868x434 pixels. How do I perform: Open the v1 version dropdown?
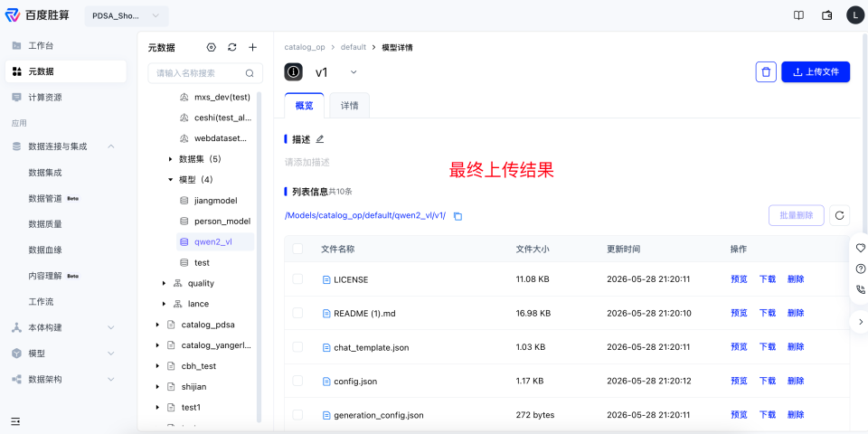(x=354, y=72)
